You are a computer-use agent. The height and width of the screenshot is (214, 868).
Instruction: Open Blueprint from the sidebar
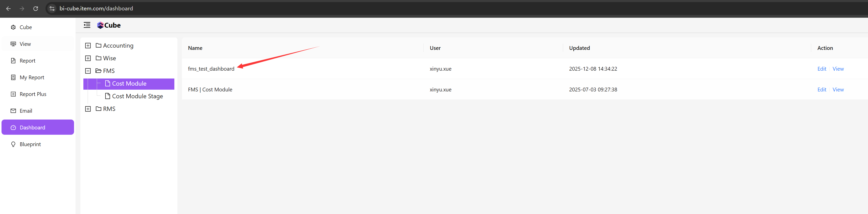coord(30,144)
